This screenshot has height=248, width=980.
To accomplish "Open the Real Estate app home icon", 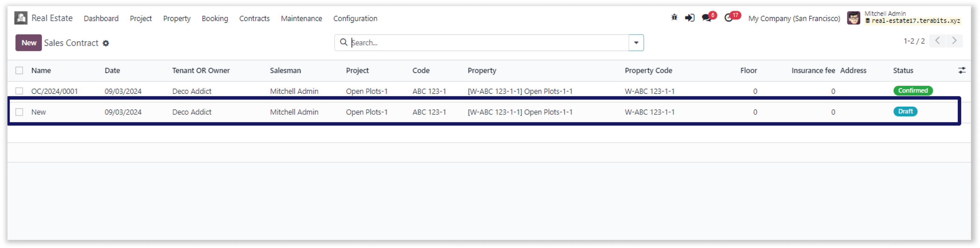I will click(20, 18).
